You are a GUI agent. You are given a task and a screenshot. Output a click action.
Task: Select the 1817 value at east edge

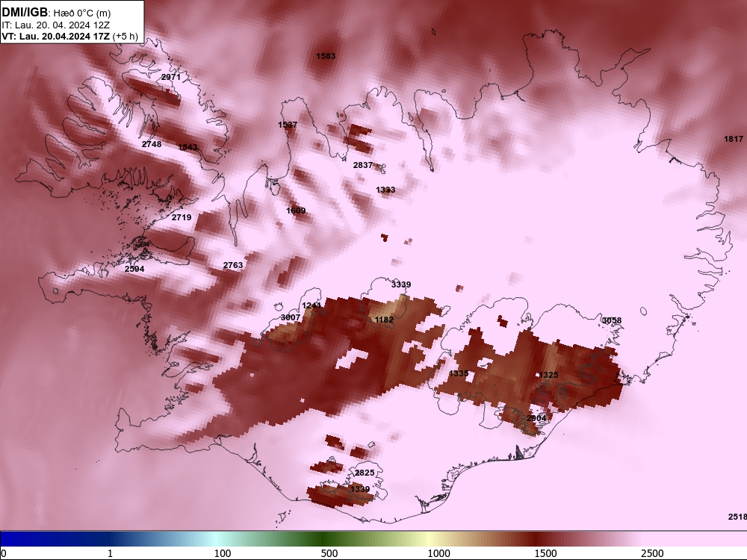pos(734,139)
